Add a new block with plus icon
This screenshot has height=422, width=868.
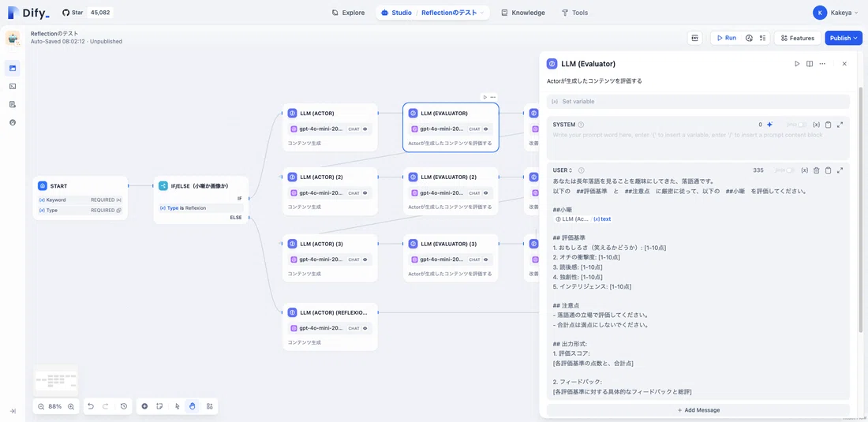[144, 406]
